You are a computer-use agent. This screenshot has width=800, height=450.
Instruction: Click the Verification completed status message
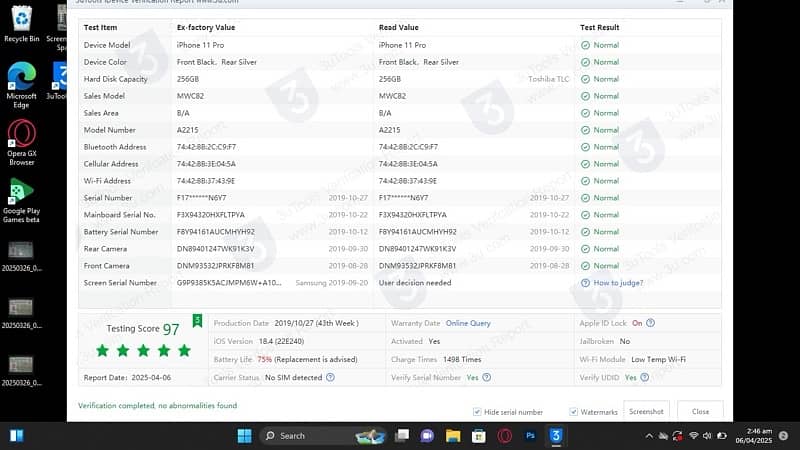point(157,406)
